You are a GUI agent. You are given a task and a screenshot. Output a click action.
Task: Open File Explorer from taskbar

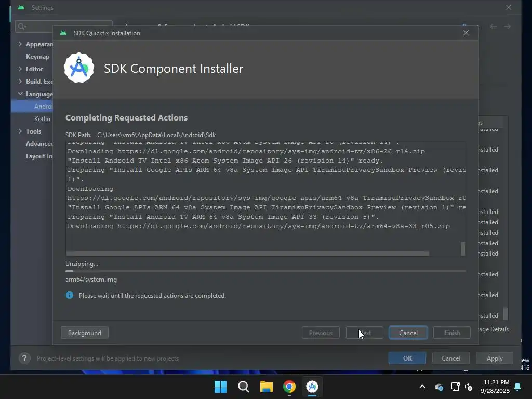pos(267,387)
